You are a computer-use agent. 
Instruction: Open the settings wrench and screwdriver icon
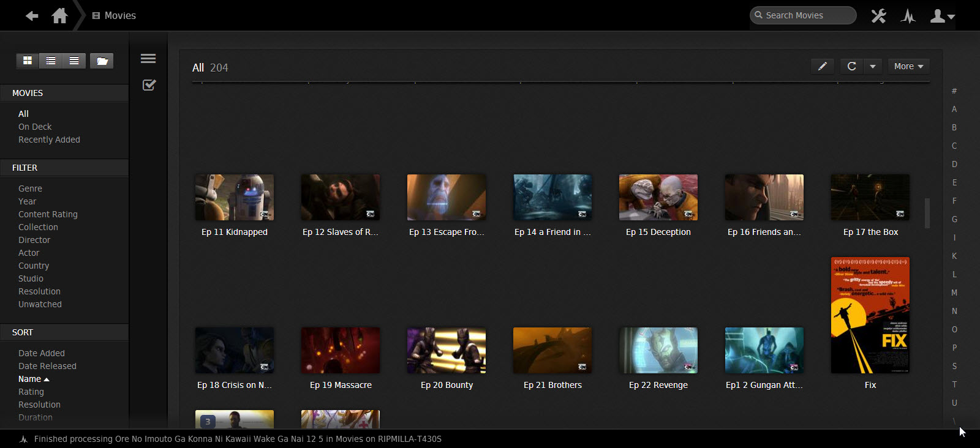tap(878, 16)
